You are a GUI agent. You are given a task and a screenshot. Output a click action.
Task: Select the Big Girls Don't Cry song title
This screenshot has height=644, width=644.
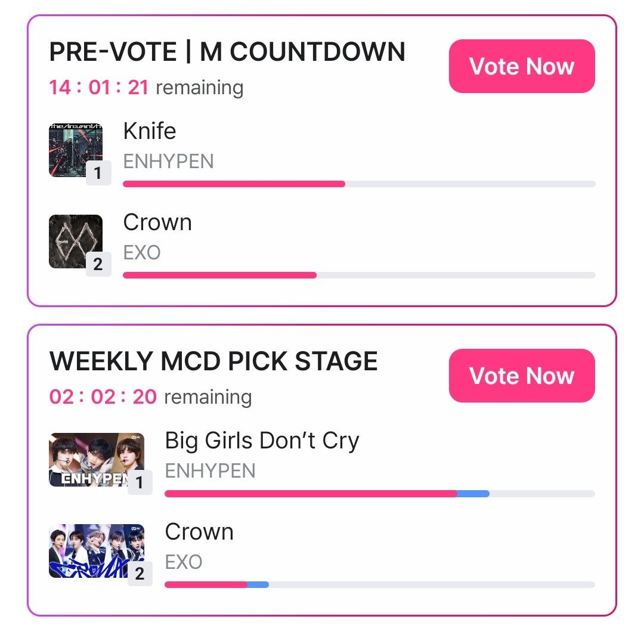pos(262,441)
